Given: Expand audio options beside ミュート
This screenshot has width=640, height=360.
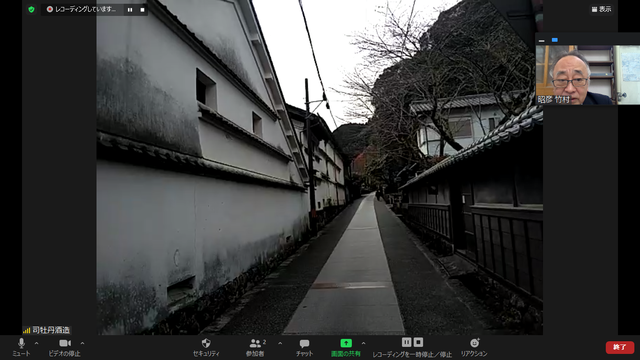Looking at the screenshot, I should coord(36,343).
